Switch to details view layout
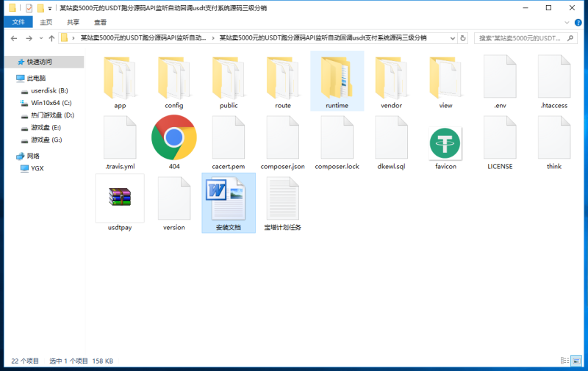The width and height of the screenshot is (588, 371). point(564,361)
